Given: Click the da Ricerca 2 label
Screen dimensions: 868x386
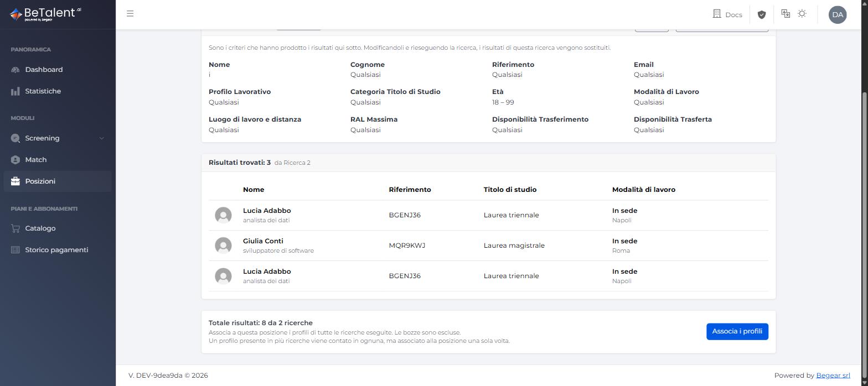Looking at the screenshot, I should [x=292, y=163].
